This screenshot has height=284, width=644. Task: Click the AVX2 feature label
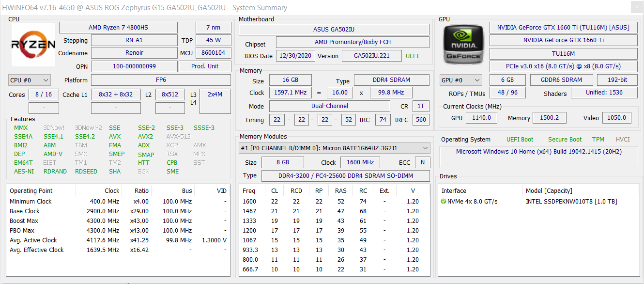(145, 137)
